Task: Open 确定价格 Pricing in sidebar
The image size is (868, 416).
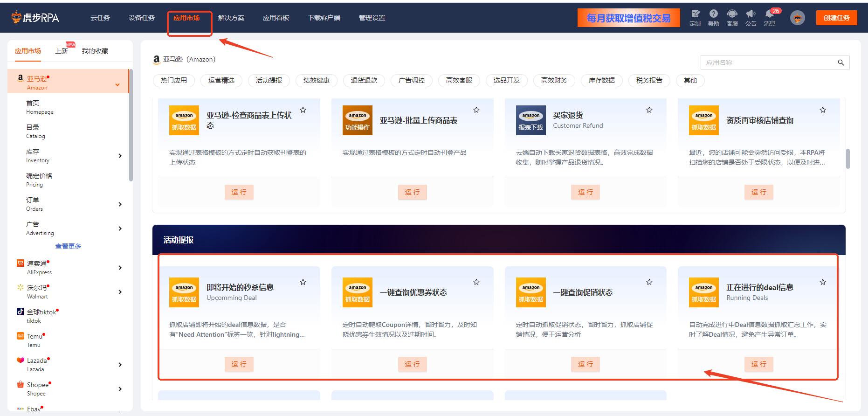Action: (39, 180)
